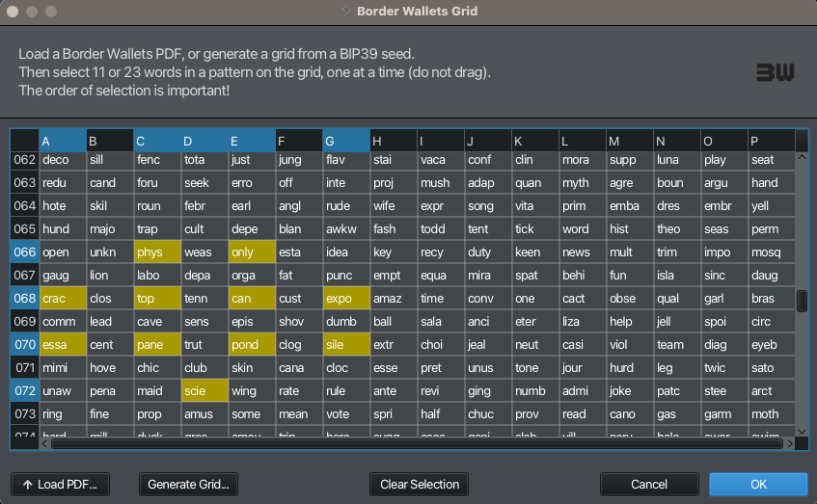Select the word 'dumb' in row 069
Image resolution: width=817 pixels, height=504 pixels.
coord(346,321)
